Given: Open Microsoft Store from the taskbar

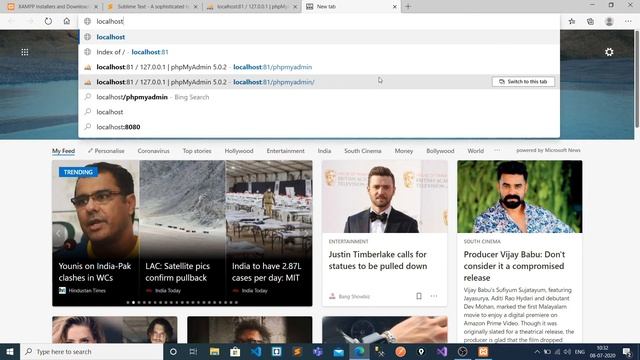Looking at the screenshot, I should click(x=235, y=351).
